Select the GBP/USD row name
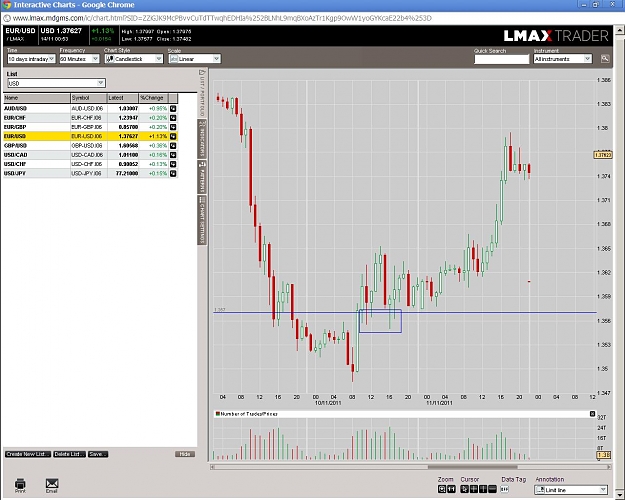The image size is (625, 500). [16, 146]
